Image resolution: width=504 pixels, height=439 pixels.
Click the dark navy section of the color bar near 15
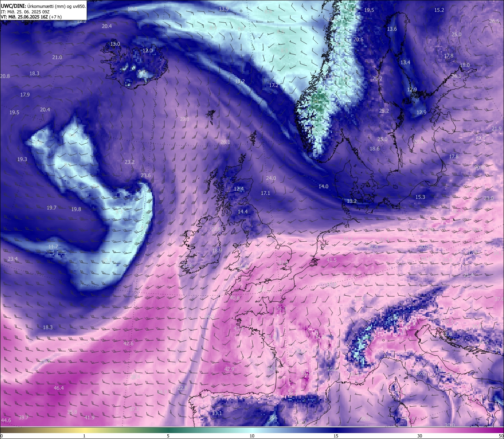[336, 430]
